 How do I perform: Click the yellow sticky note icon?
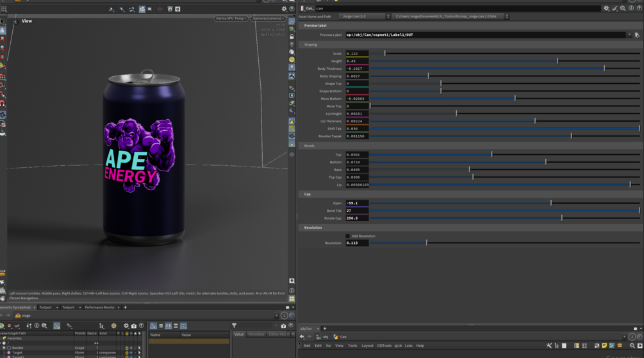pos(604,346)
